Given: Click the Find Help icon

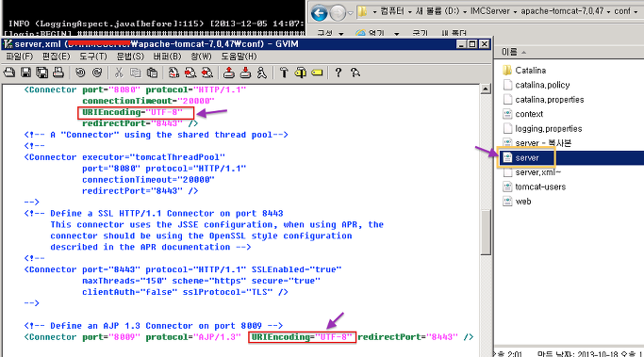Looking at the screenshot, I should 355,73.
